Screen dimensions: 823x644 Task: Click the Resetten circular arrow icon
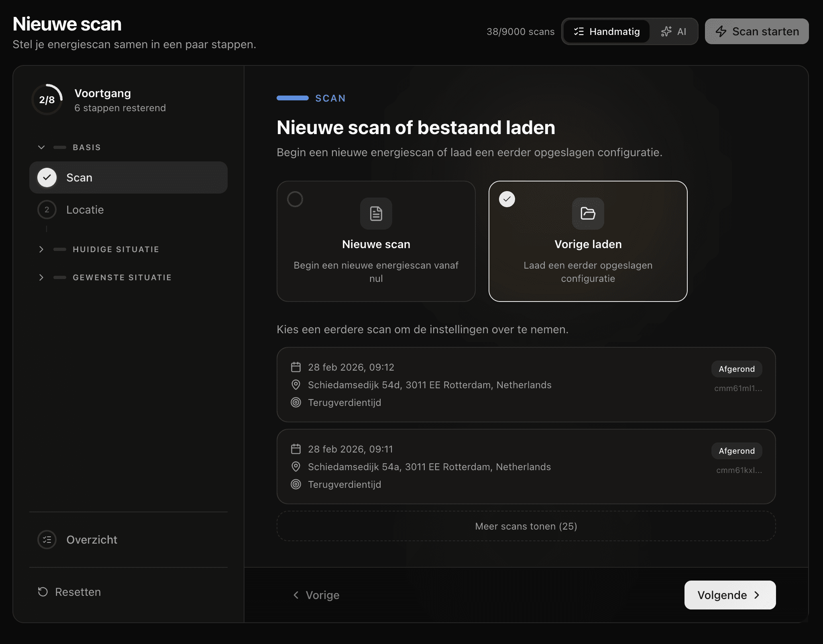pyautogui.click(x=43, y=592)
